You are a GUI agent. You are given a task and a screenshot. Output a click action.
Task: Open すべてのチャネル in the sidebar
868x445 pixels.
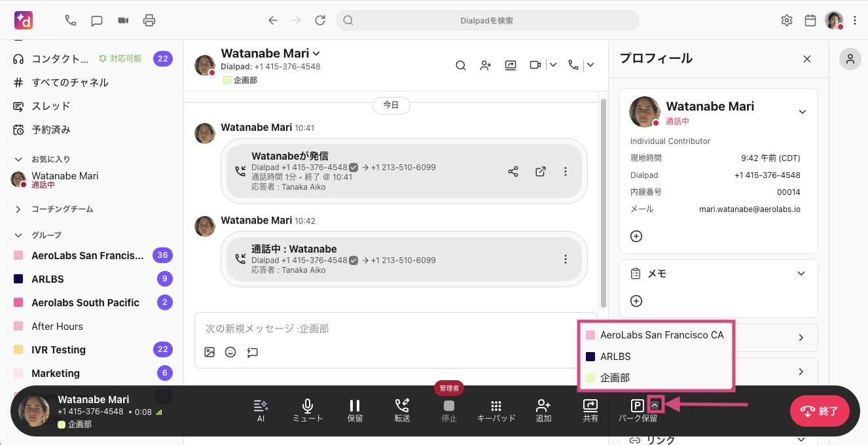click(x=70, y=82)
